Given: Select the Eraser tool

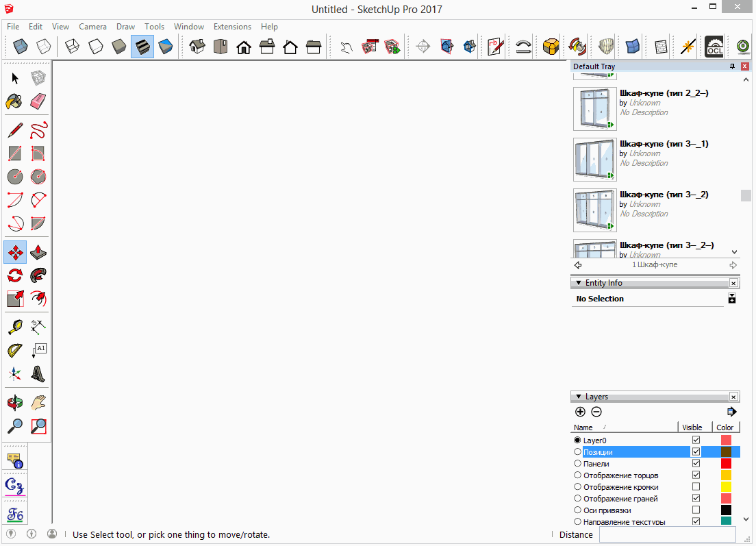Looking at the screenshot, I should point(38,101).
